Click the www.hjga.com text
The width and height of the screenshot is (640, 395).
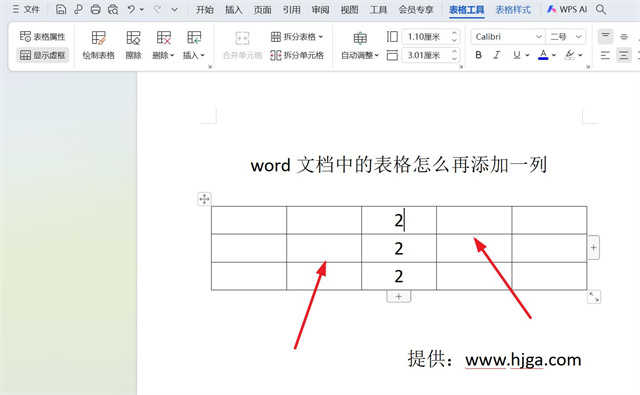pyautogui.click(x=523, y=360)
